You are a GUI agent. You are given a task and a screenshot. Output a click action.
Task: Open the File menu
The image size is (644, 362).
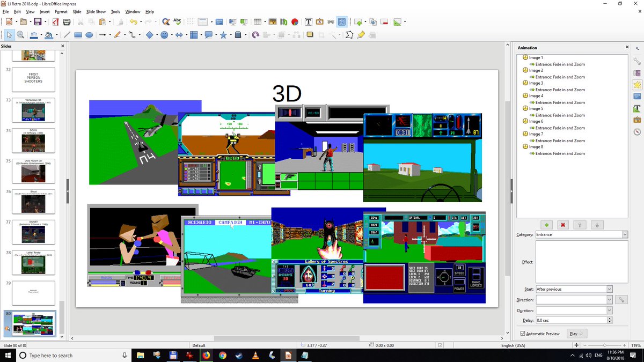6,11
